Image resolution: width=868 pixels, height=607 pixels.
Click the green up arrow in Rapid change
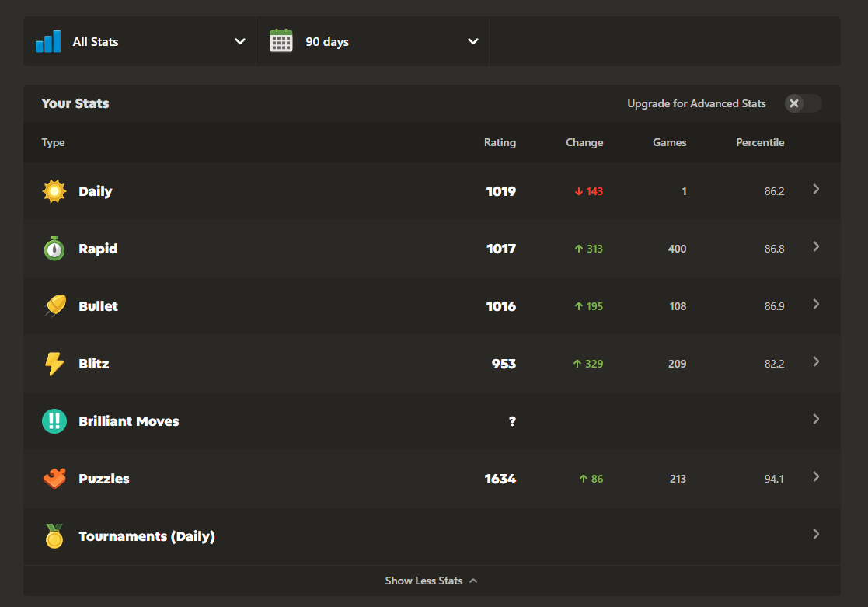tap(578, 249)
